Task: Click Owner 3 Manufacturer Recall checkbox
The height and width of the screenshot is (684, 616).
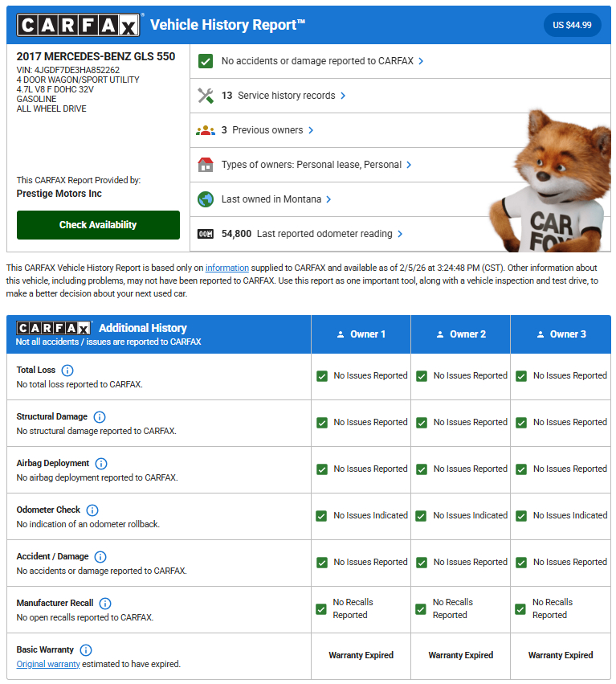Action: [x=520, y=609]
